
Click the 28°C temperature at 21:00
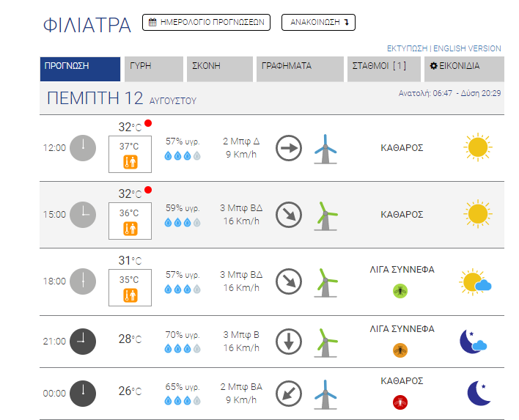pos(130,339)
